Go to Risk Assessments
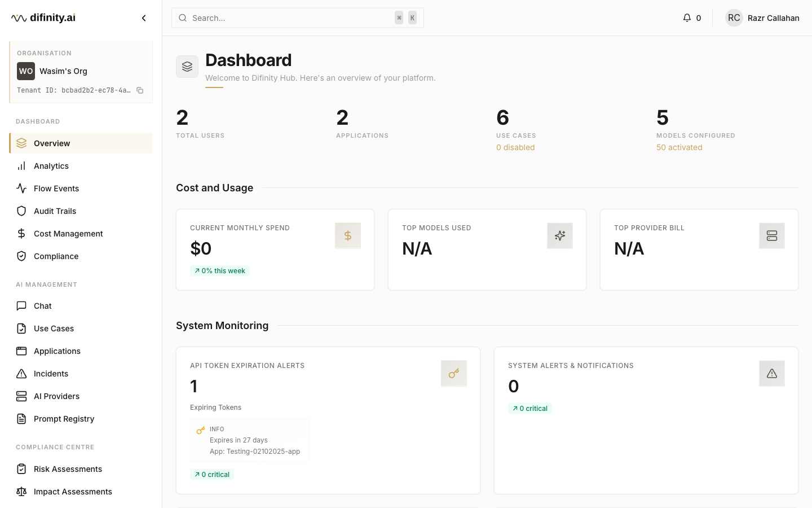812x508 pixels. pos(81,469)
